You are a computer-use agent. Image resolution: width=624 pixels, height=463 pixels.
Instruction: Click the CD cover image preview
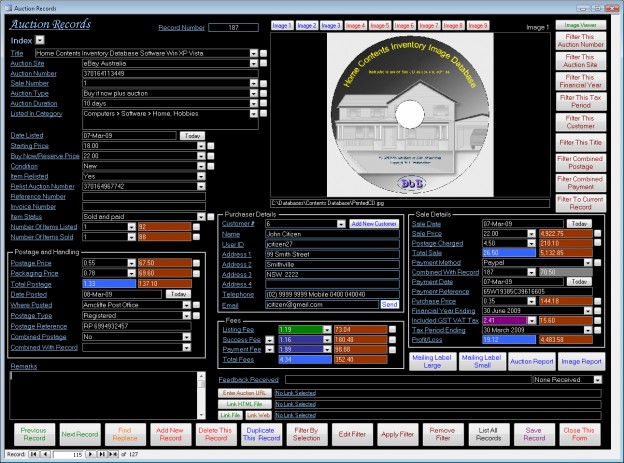click(x=410, y=115)
